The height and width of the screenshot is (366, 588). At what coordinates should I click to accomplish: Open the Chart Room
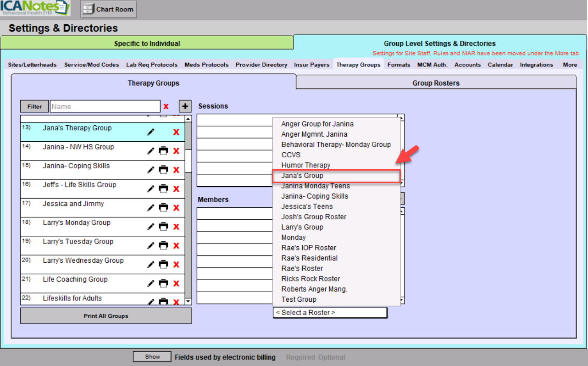click(109, 9)
